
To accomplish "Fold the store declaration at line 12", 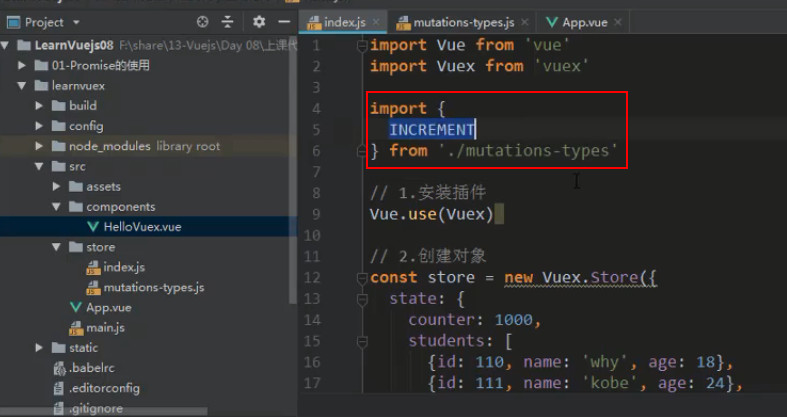I will [x=362, y=277].
